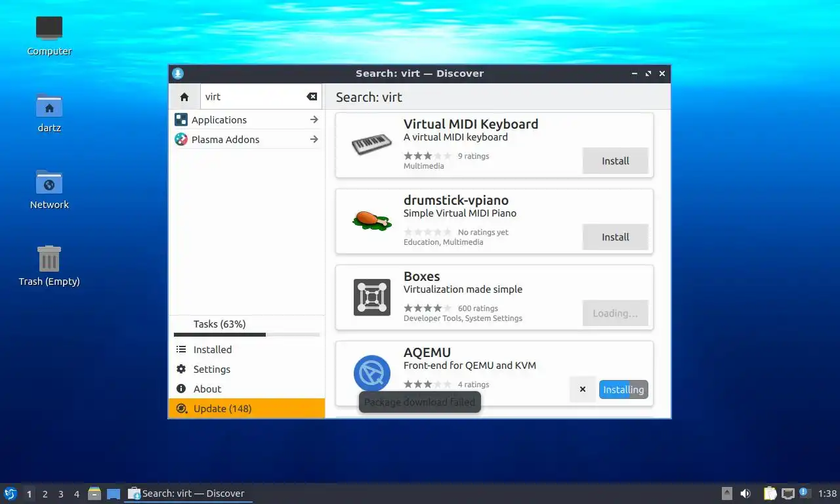Click the Loading button for Boxes

(616, 313)
